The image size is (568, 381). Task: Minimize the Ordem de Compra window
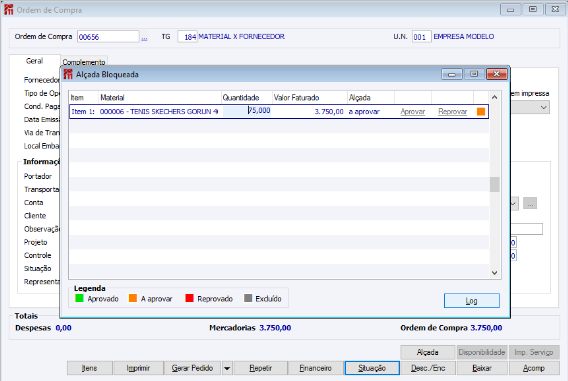coord(510,9)
